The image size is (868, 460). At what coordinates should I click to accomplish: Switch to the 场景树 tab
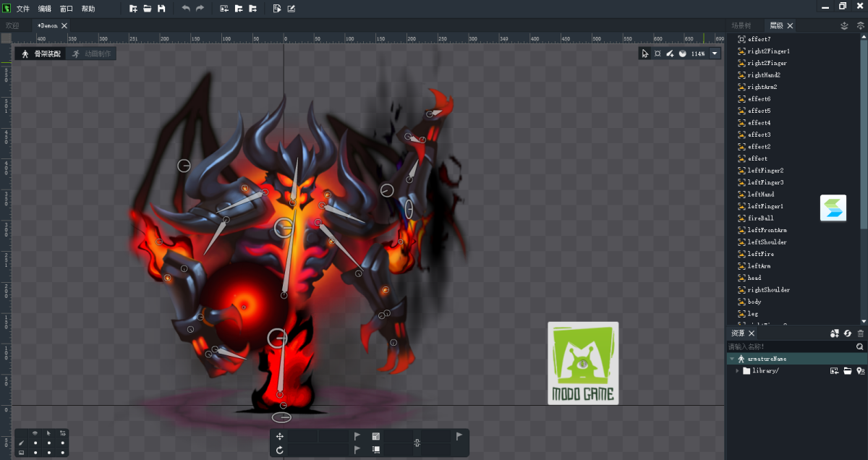(741, 25)
